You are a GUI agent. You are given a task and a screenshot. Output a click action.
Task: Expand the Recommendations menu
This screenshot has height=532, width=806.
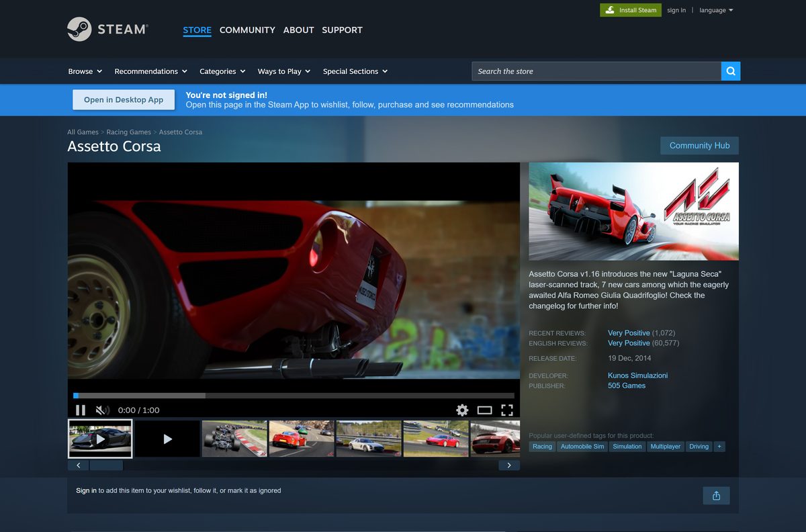[151, 71]
